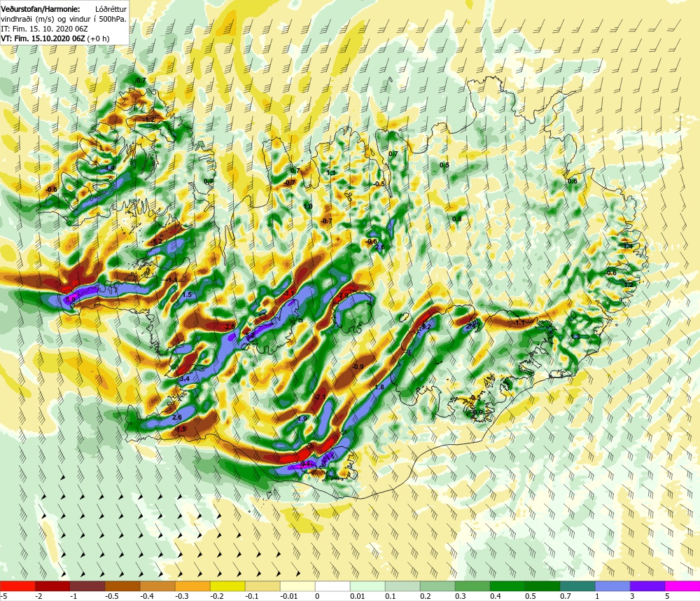Image resolution: width=700 pixels, height=601 pixels.
Task: Click the bright red legend swatch
Action: coord(17,586)
